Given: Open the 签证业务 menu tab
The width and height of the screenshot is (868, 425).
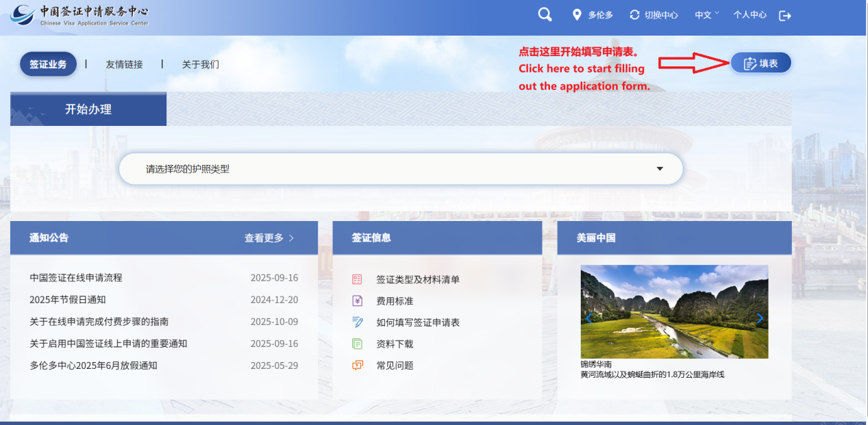Looking at the screenshot, I should click(x=48, y=64).
